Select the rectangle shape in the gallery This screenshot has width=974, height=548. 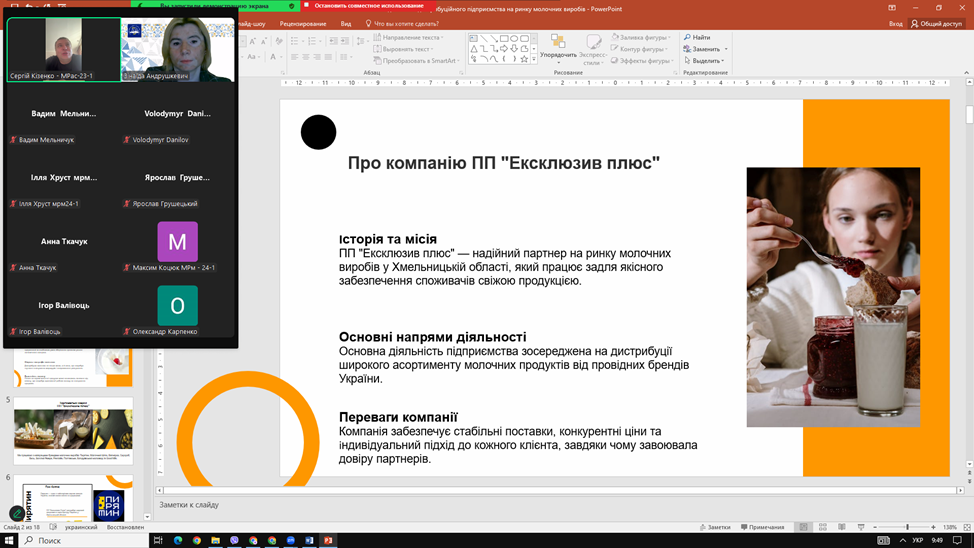click(504, 39)
